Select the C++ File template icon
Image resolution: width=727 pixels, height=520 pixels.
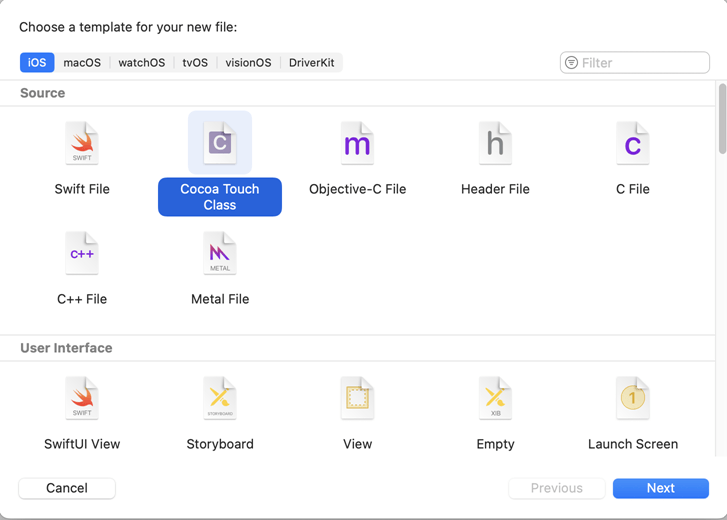[82, 254]
